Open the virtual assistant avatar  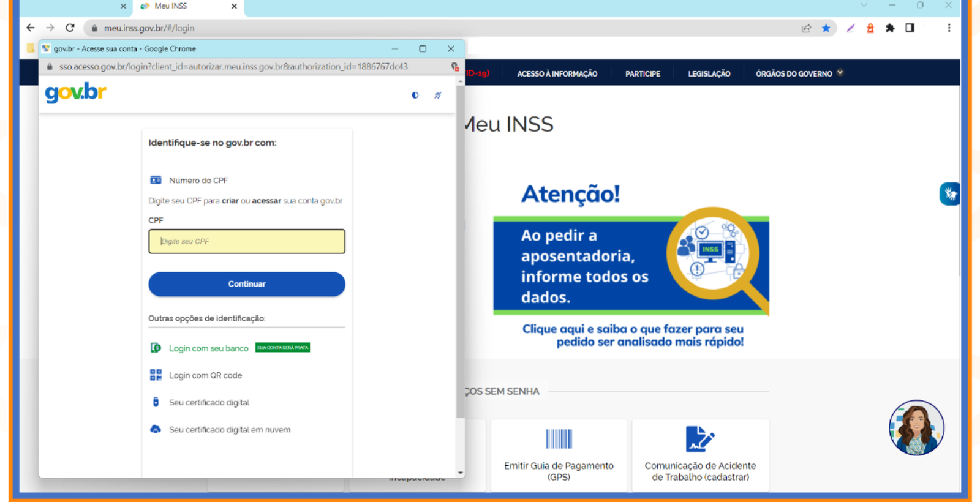coord(916,427)
